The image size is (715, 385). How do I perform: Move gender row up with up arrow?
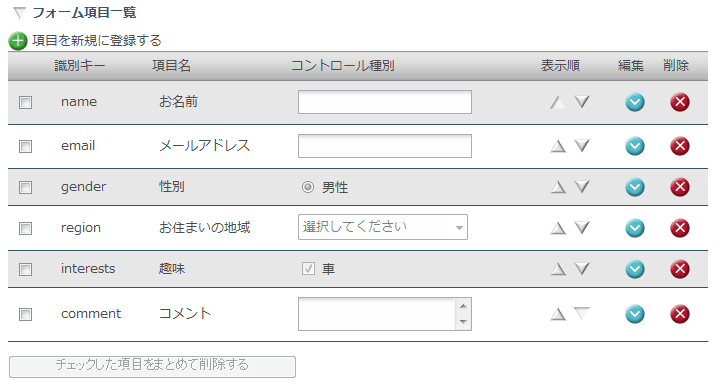(558, 187)
